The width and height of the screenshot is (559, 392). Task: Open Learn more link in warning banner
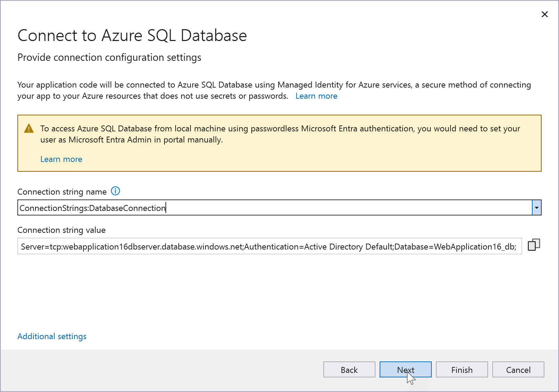pos(61,160)
